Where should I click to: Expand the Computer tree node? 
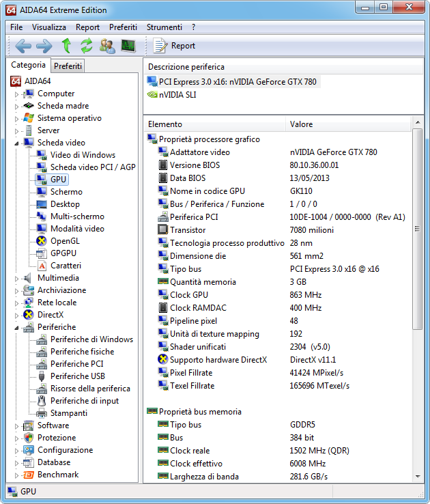click(16, 94)
